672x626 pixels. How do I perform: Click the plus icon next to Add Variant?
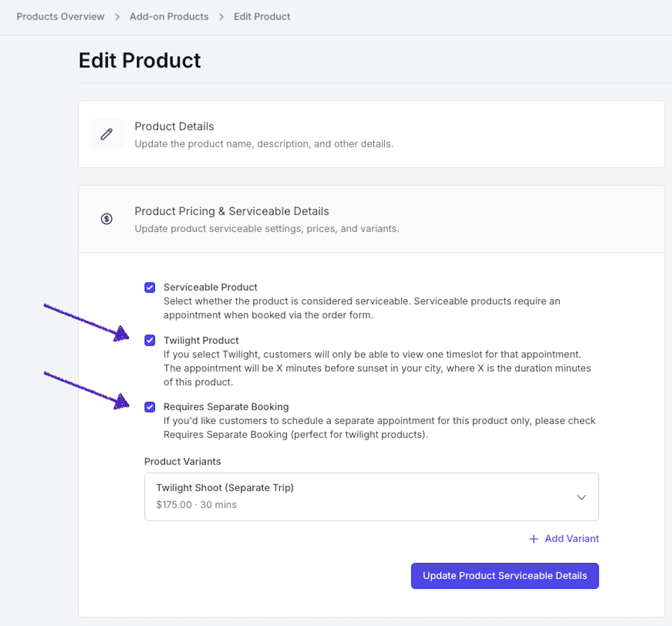pos(534,539)
